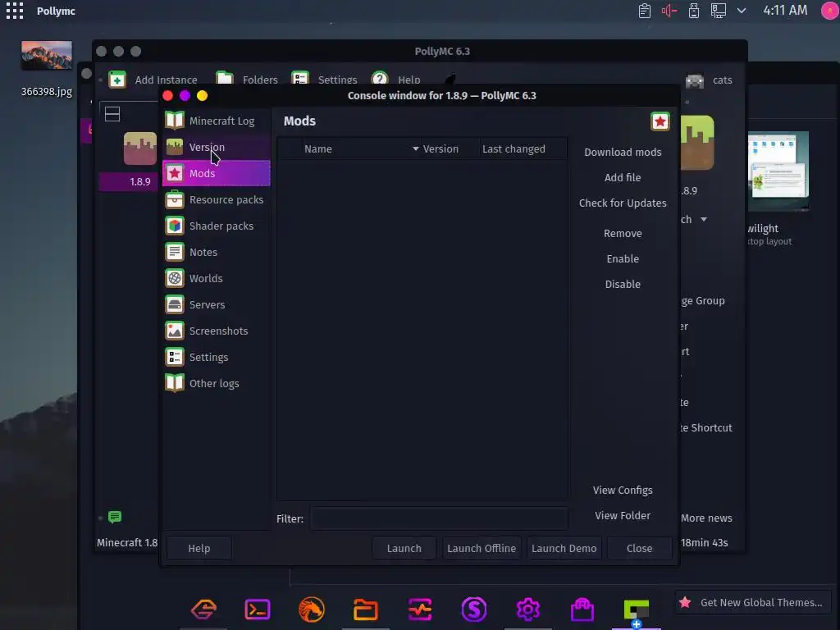Open View Configs
This screenshot has height=630, width=840.
pyautogui.click(x=623, y=491)
